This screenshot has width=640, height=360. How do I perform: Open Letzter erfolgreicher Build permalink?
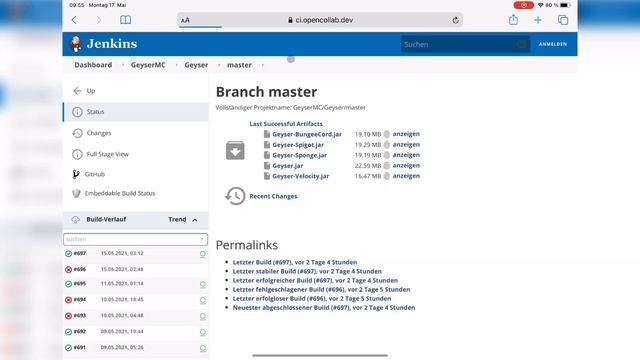[x=315, y=280]
